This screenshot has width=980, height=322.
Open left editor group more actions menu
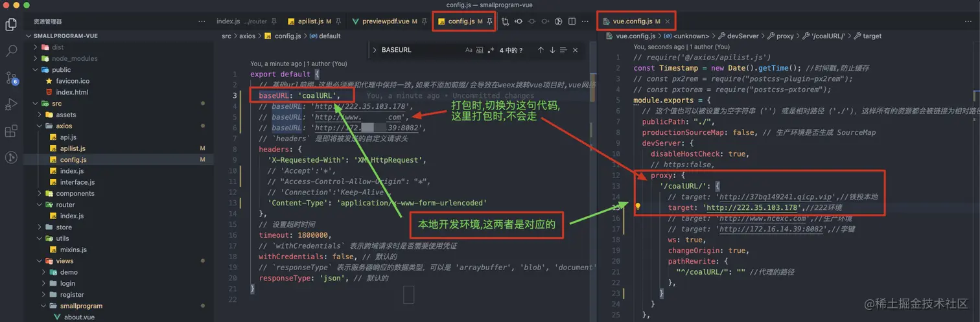click(585, 21)
